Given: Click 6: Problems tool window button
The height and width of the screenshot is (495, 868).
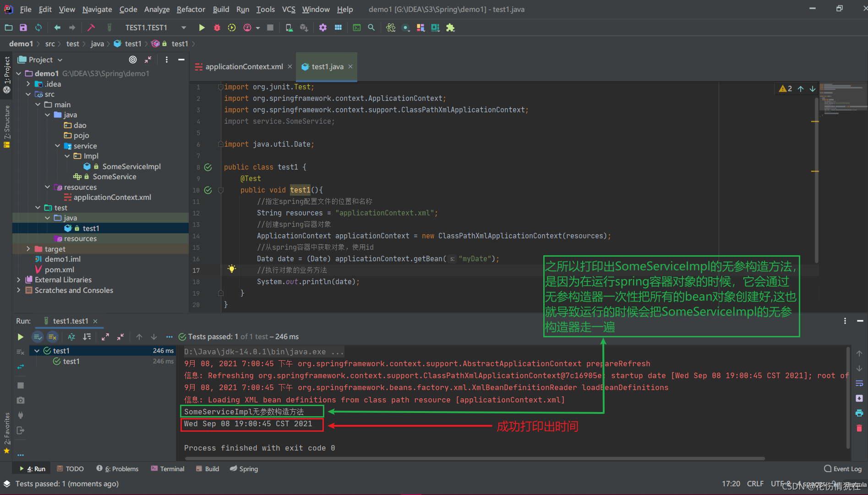Looking at the screenshot, I should (x=117, y=469).
